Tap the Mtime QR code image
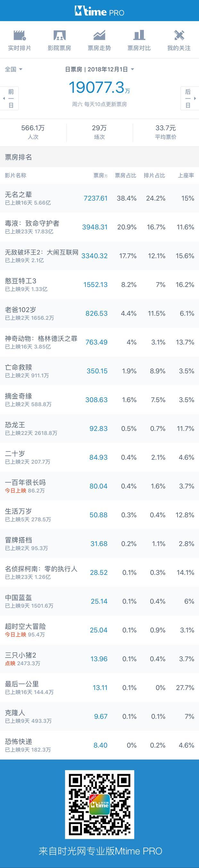This screenshot has width=199, height=868. (x=99, y=805)
